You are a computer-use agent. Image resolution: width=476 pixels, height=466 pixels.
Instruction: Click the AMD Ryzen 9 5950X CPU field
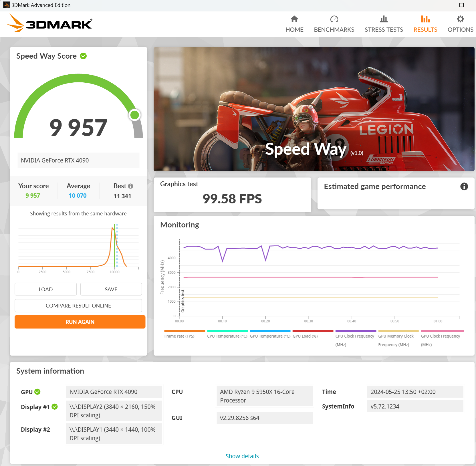(265, 396)
